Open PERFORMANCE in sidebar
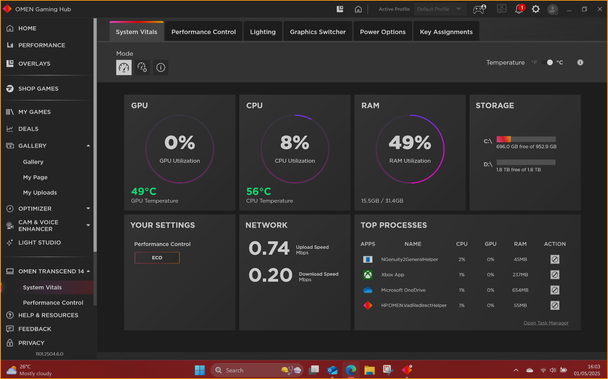 [x=41, y=45]
